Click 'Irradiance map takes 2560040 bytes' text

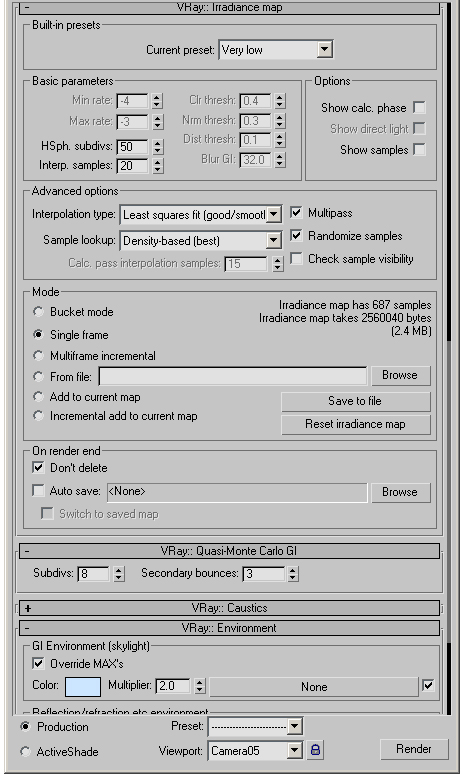tap(345, 318)
